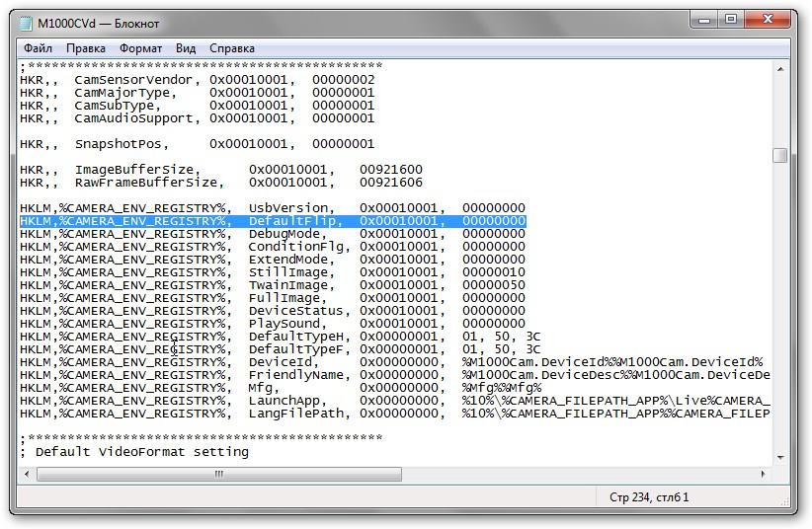Click the Notepad icon in the title bar

click(25, 23)
